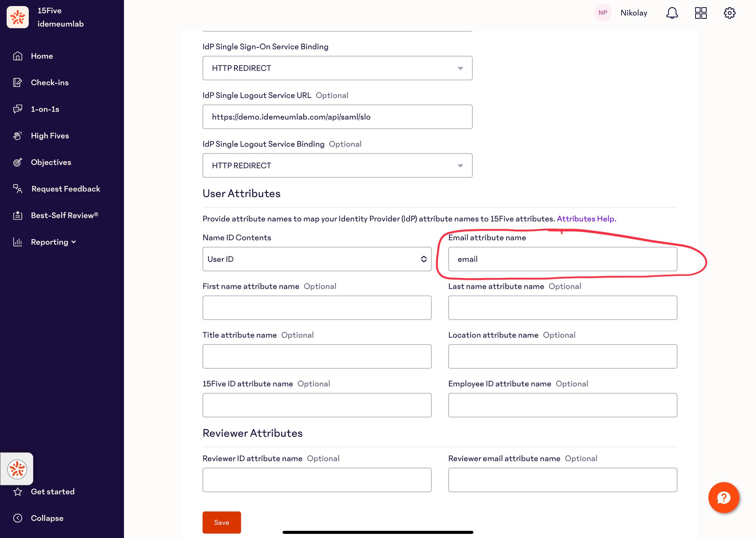Click the Nikolay user name

click(634, 13)
